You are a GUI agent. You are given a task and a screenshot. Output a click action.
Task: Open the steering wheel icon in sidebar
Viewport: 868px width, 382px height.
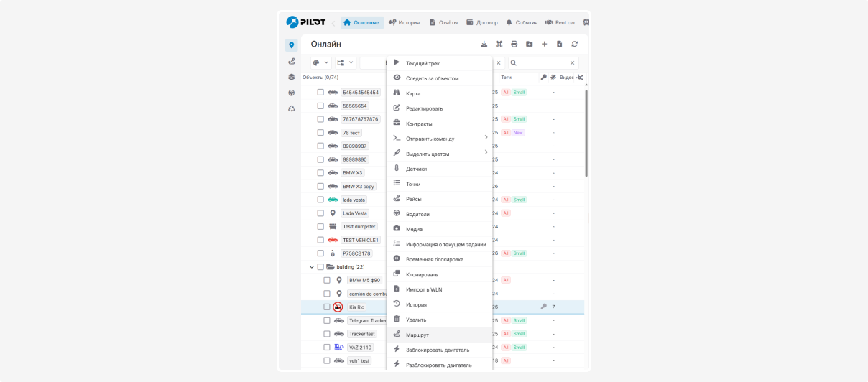point(291,93)
